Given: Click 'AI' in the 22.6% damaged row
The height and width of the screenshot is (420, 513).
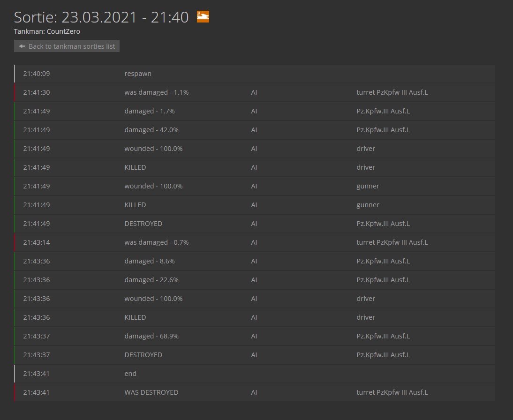Looking at the screenshot, I should coord(254,280).
